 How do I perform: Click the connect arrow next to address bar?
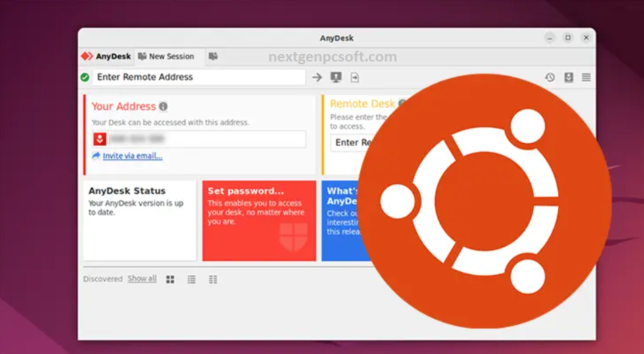point(317,78)
